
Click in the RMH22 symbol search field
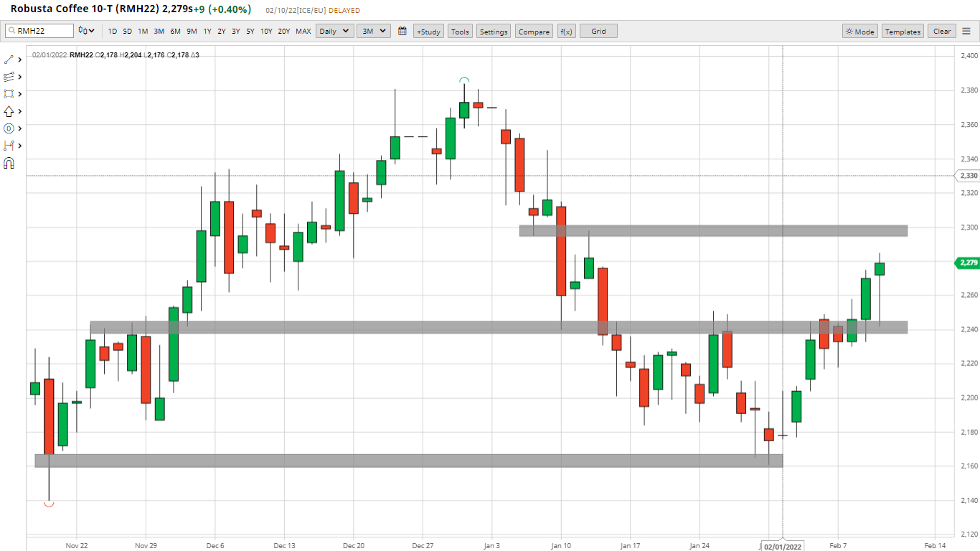click(39, 31)
